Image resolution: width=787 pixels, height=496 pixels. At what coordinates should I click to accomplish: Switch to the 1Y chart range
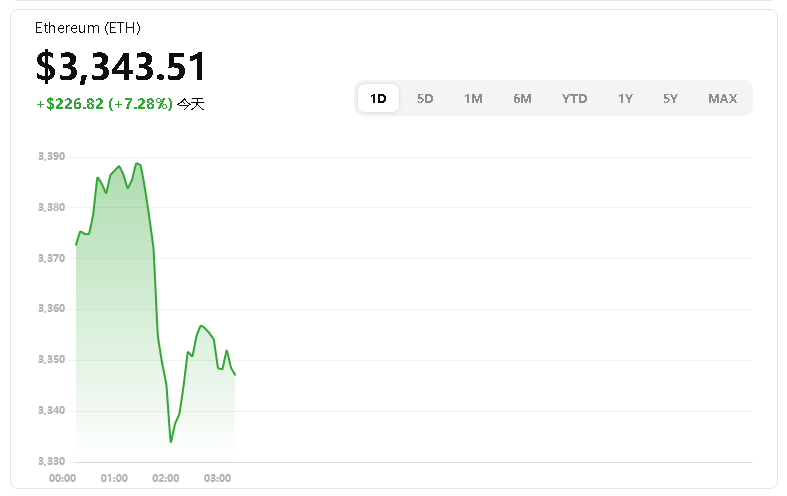(x=625, y=98)
